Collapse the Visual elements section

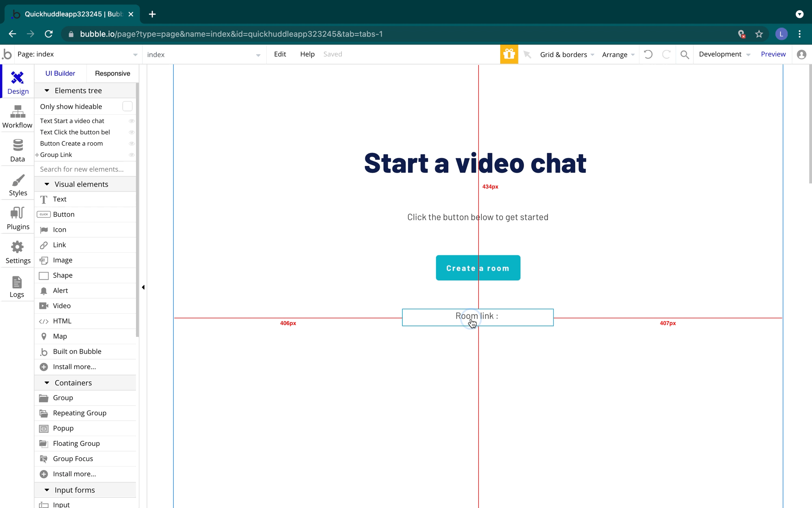pos(47,184)
